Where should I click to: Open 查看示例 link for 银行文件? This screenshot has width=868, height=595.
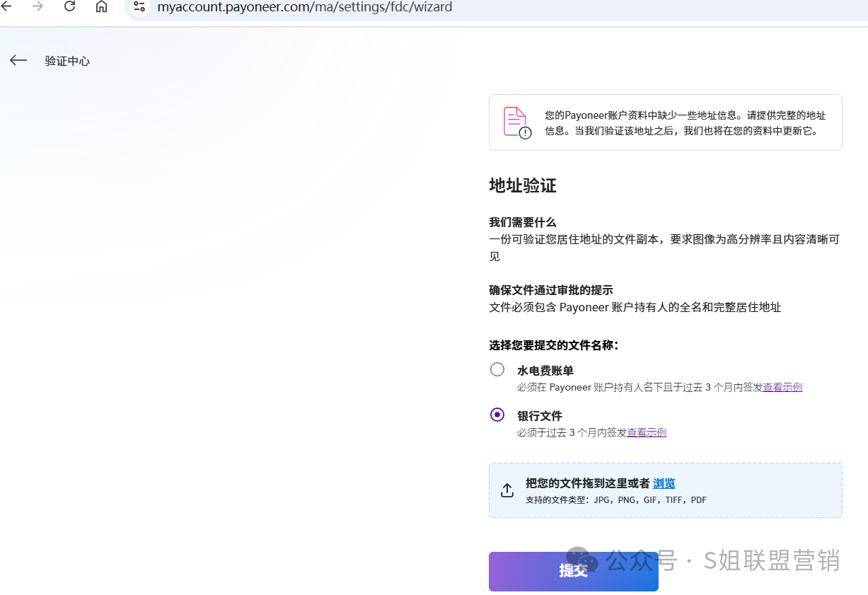[x=647, y=432]
